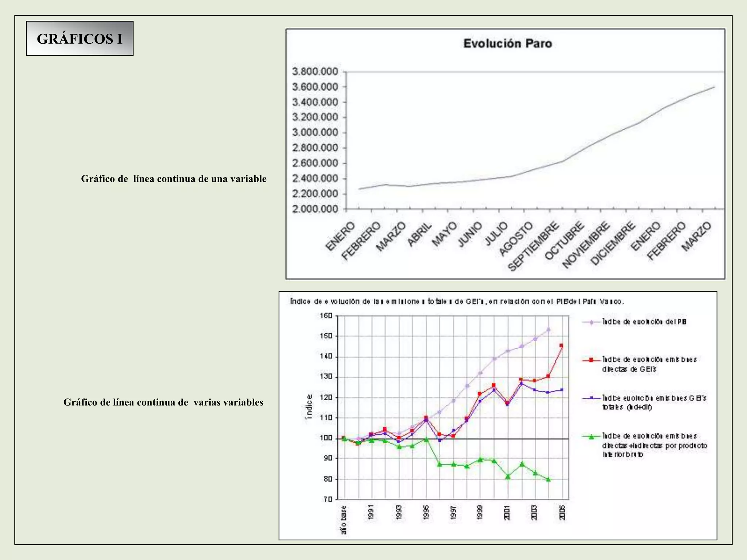Screen dimensions: 747x560
Task: Click the 160 value on índice axis
Action: point(326,316)
